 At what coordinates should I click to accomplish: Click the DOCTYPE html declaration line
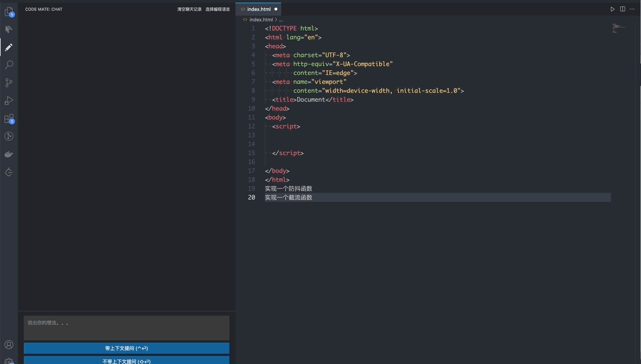click(x=291, y=28)
